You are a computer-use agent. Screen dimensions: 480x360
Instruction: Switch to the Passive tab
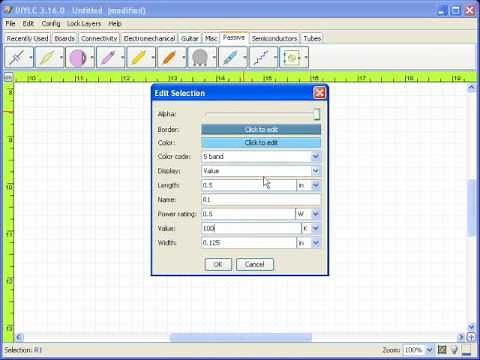(x=234, y=37)
